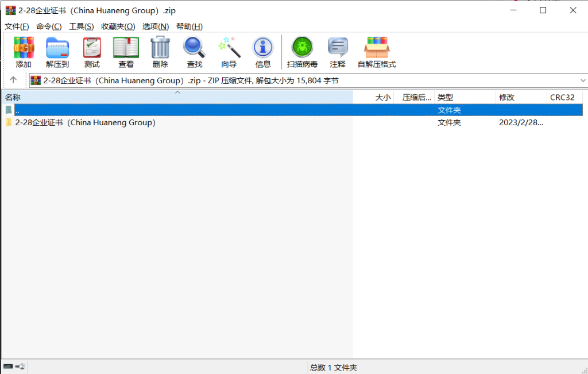Open the 工具(S) menu

pyautogui.click(x=81, y=26)
